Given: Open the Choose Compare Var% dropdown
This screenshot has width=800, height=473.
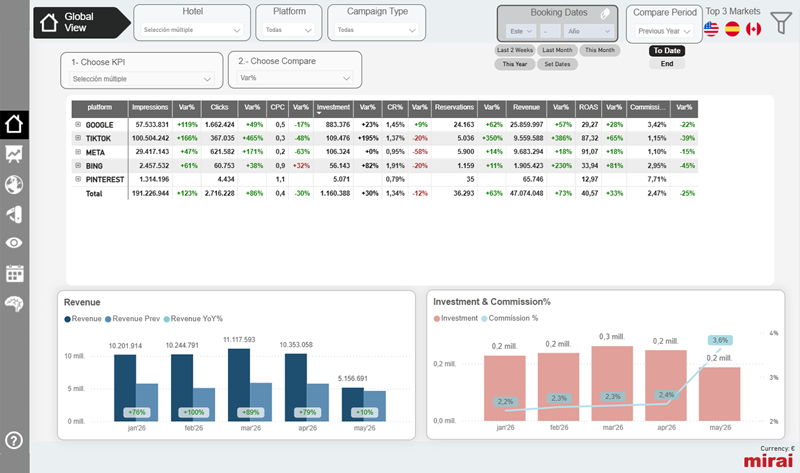Looking at the screenshot, I should (x=295, y=78).
